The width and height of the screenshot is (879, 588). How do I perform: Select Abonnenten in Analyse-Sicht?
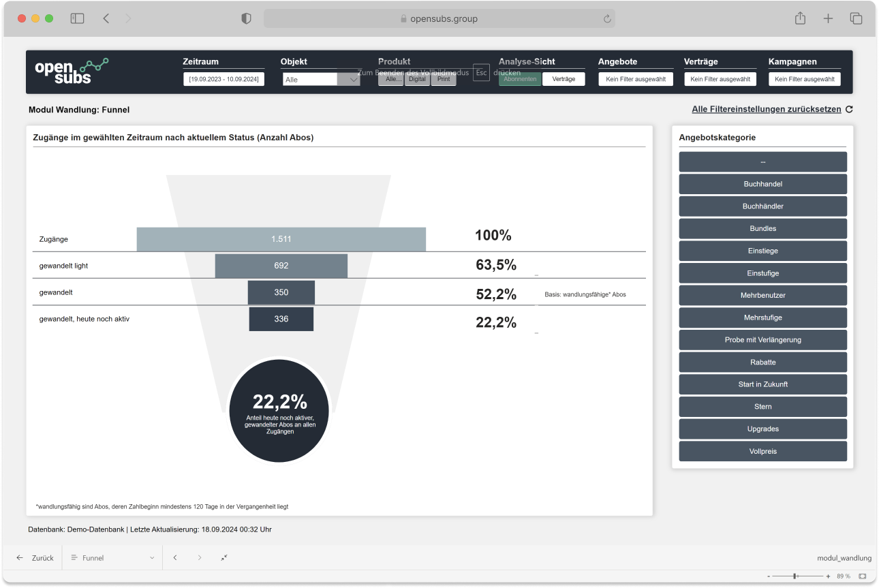[520, 79]
